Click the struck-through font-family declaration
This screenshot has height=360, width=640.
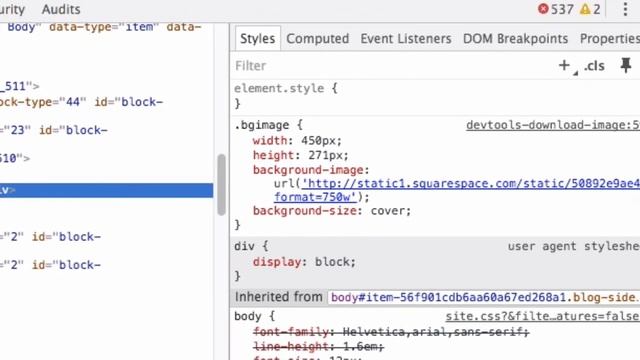(x=391, y=332)
